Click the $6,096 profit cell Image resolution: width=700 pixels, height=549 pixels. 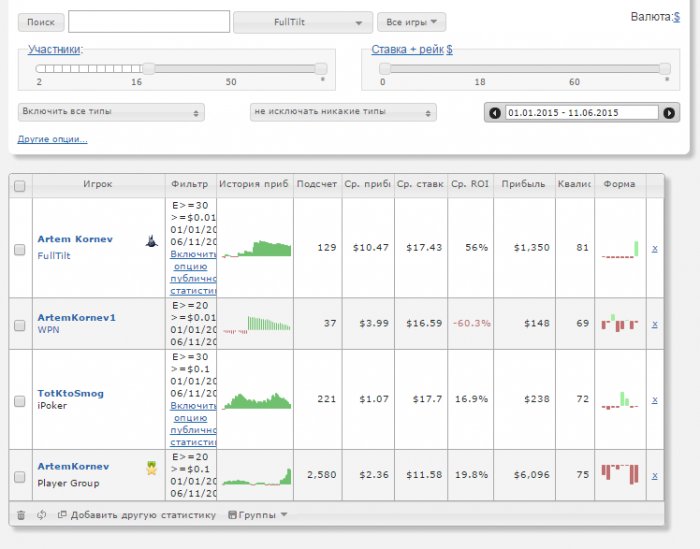[524, 475]
